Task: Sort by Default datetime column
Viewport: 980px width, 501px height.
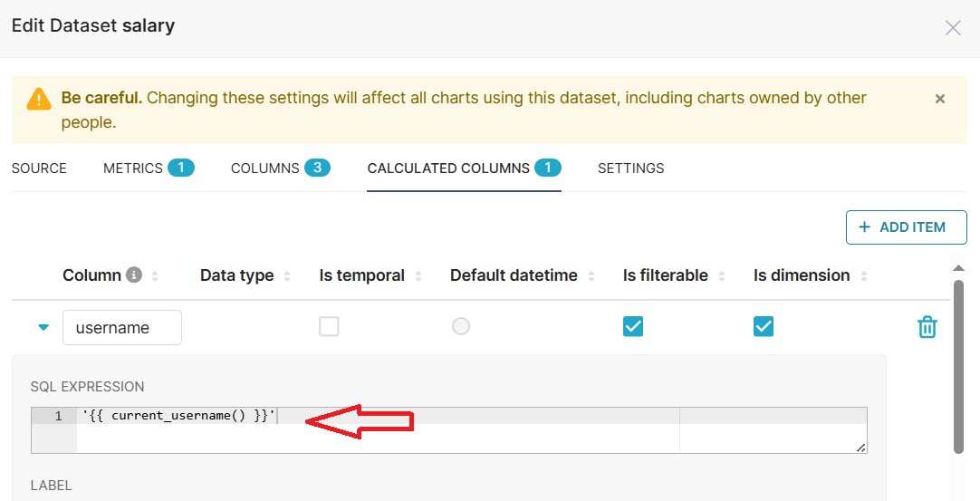Action: [591, 275]
